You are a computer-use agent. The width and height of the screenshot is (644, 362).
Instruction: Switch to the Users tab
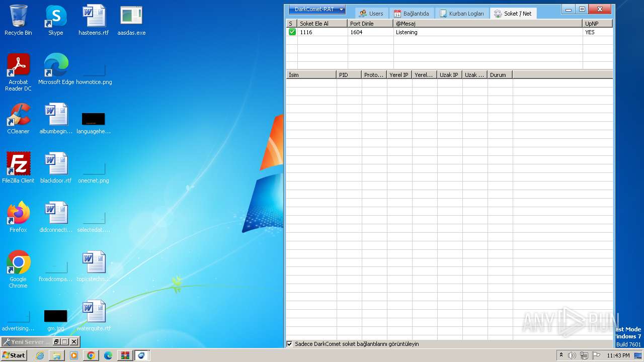click(x=371, y=14)
